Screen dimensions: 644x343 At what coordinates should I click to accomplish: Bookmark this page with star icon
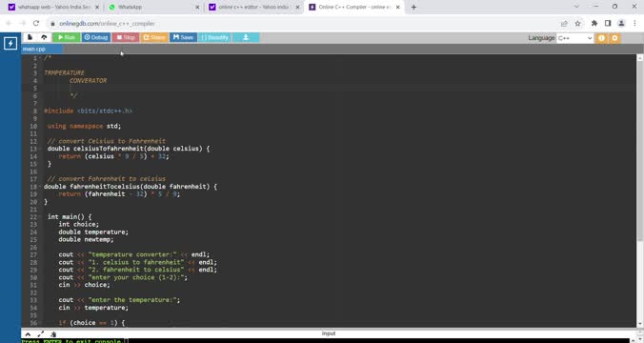577,24
